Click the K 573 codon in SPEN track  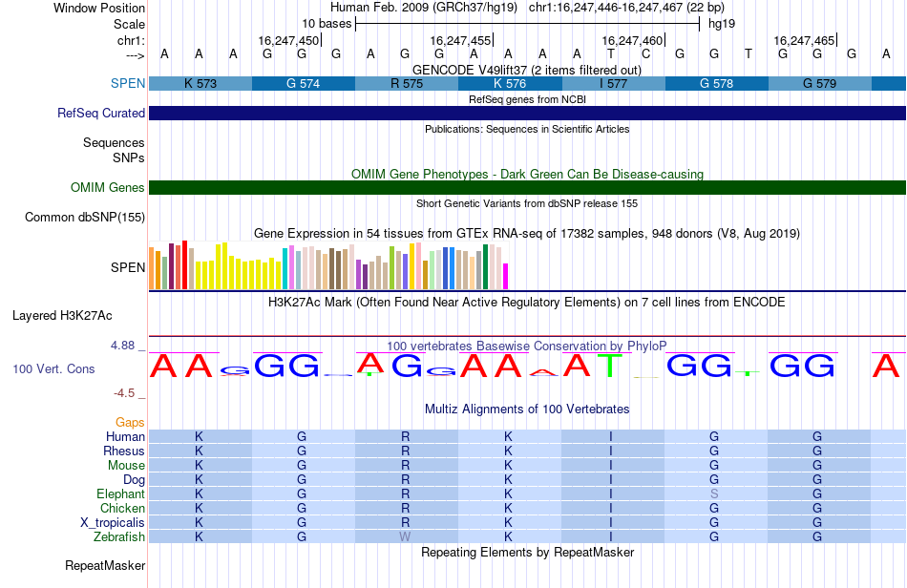pyautogui.click(x=200, y=83)
